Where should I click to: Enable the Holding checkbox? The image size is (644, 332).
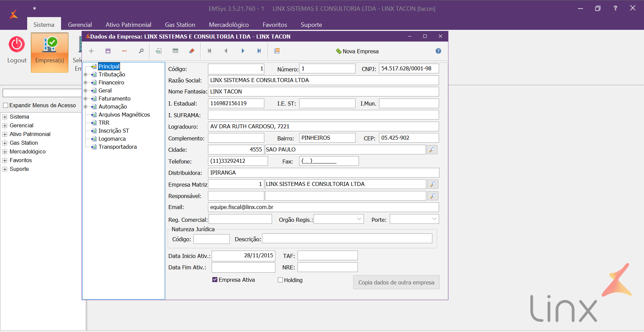280,280
